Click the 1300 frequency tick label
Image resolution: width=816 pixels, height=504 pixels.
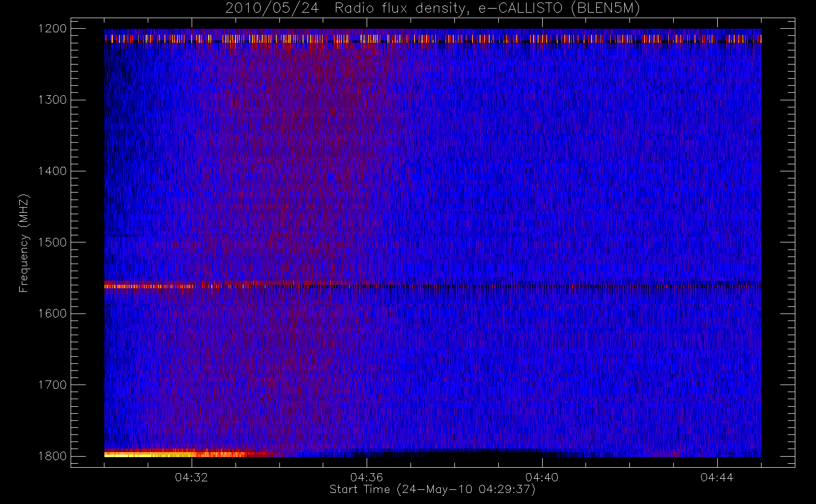(52, 100)
